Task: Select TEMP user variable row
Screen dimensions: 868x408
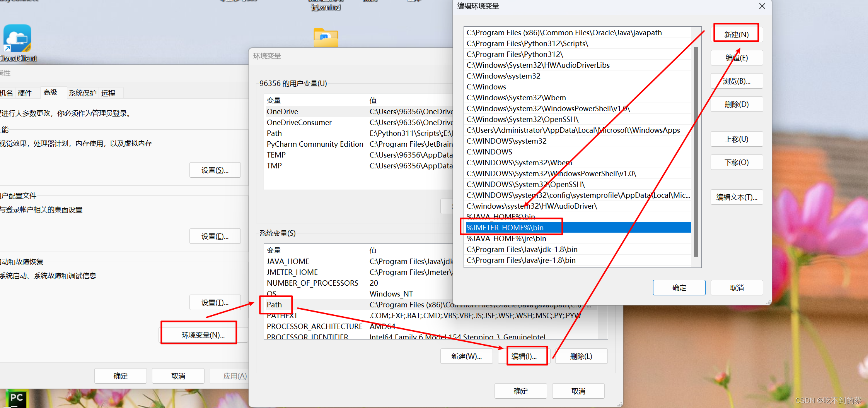Action: pyautogui.click(x=358, y=155)
